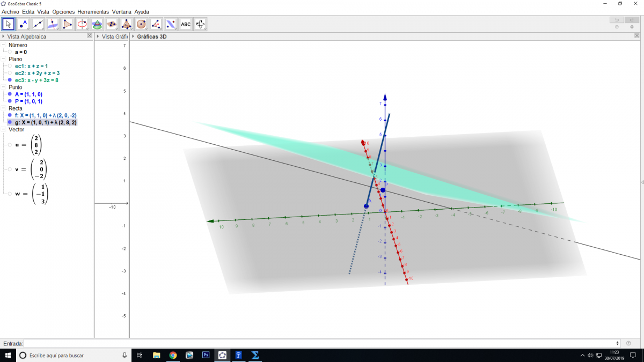Select the Polygon tool
This screenshot has height=362, width=644.
pyautogui.click(x=67, y=24)
